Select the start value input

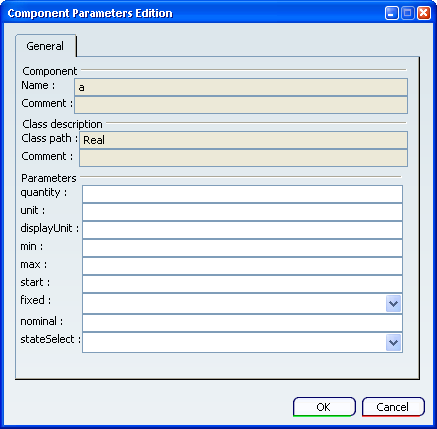tap(242, 284)
